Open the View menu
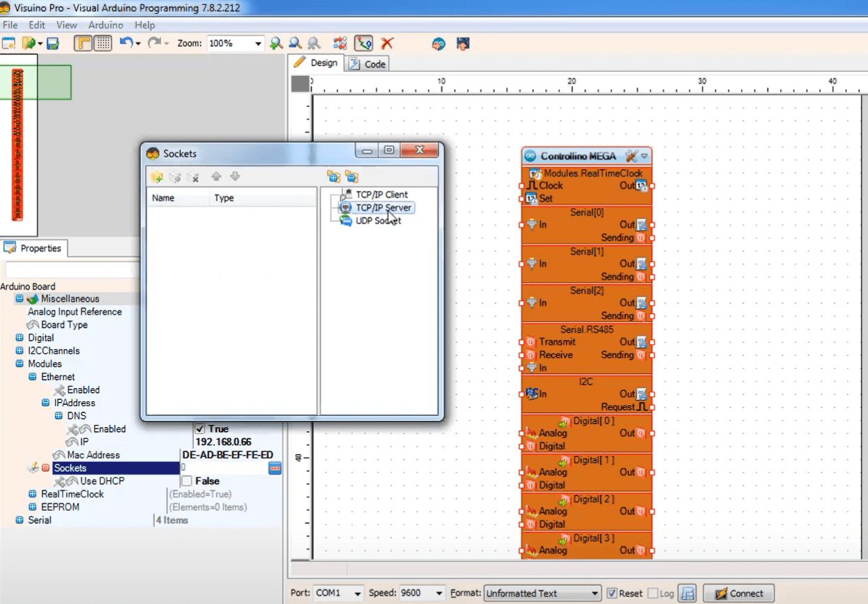This screenshot has height=604, width=868. (67, 25)
